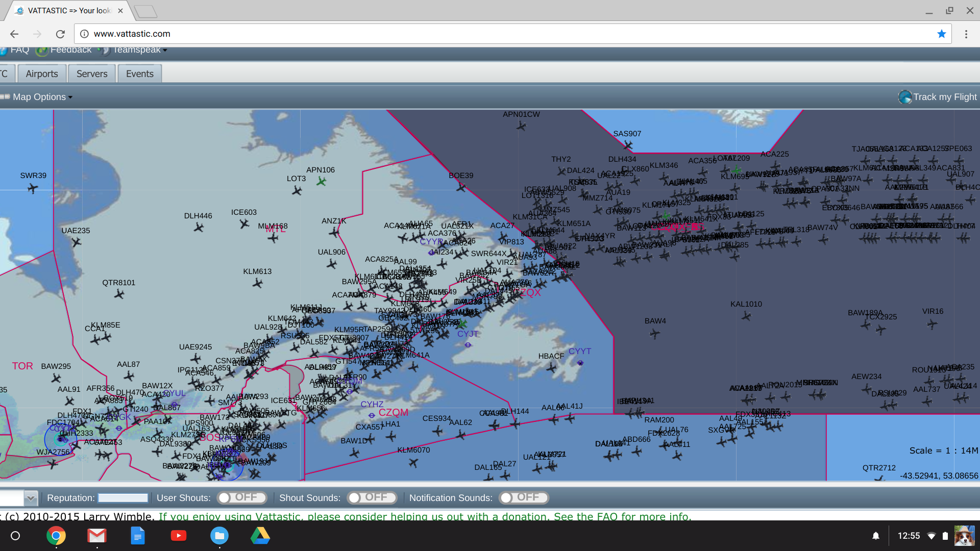The image size is (980, 551).
Task: Expand the Map Options dropdown
Action: coord(42,97)
